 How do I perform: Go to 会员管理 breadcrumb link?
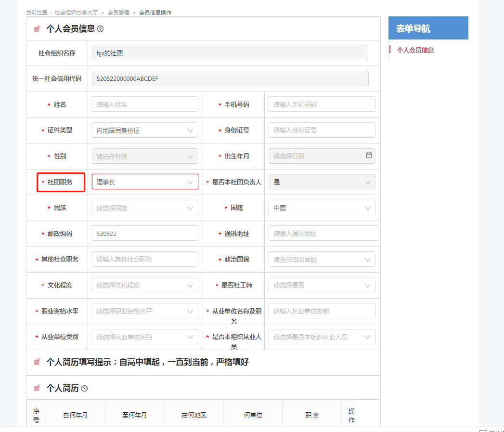[x=118, y=13]
